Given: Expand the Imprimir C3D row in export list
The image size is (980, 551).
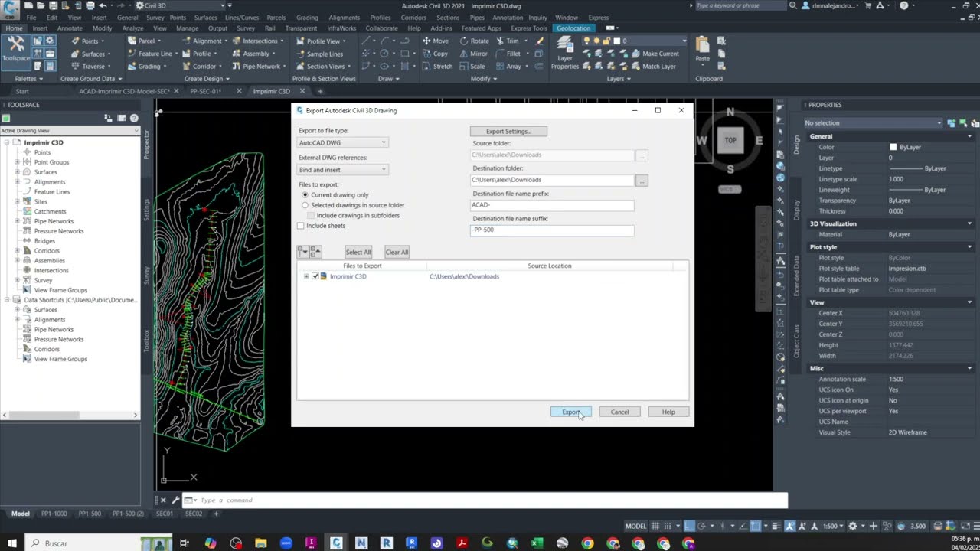Looking at the screenshot, I should [306, 276].
